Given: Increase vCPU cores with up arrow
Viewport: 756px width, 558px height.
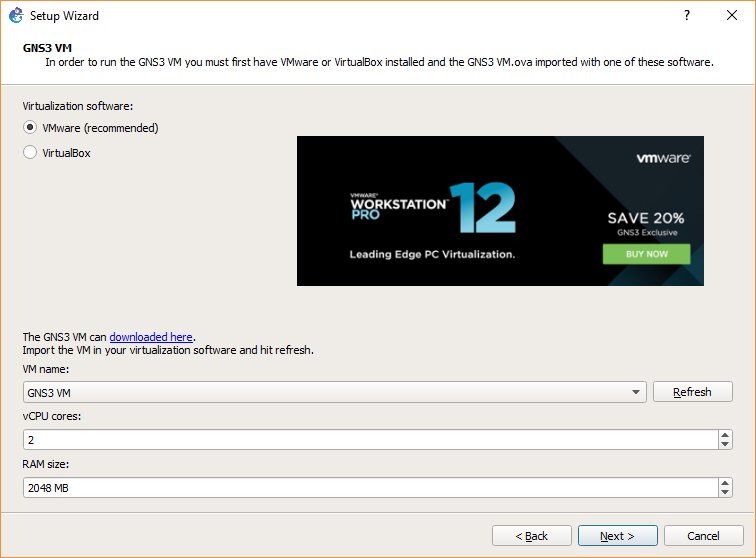Looking at the screenshot, I should point(725,435).
